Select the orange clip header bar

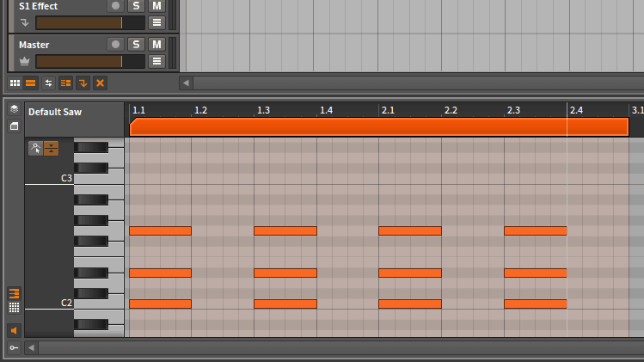(x=379, y=127)
